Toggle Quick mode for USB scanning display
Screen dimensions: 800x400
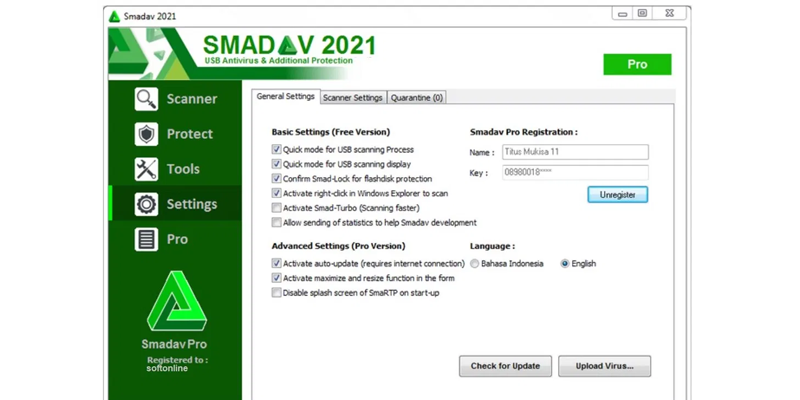coord(277,164)
